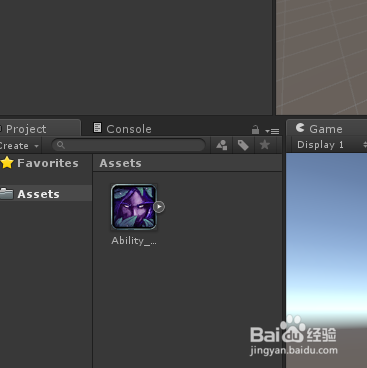Open the Create dropdown in Project panel

(x=19, y=146)
